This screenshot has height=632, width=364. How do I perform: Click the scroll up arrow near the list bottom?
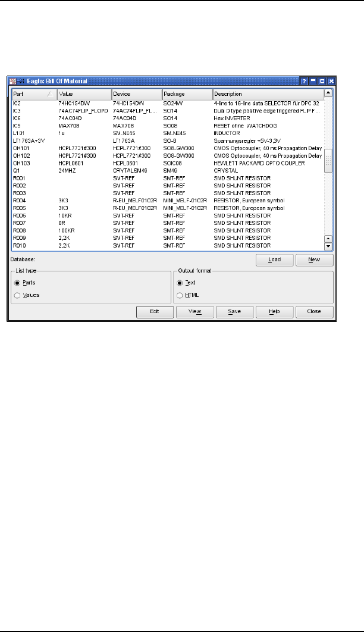tap(328, 239)
